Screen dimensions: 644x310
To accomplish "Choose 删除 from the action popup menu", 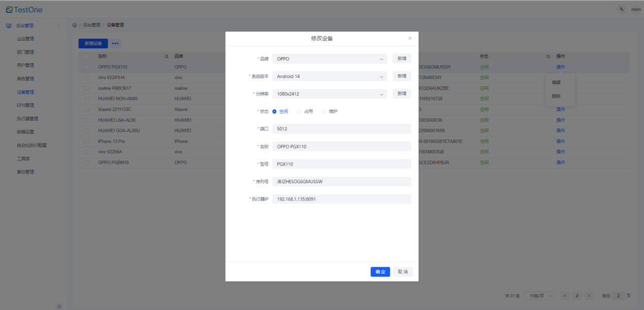I will 556,96.
